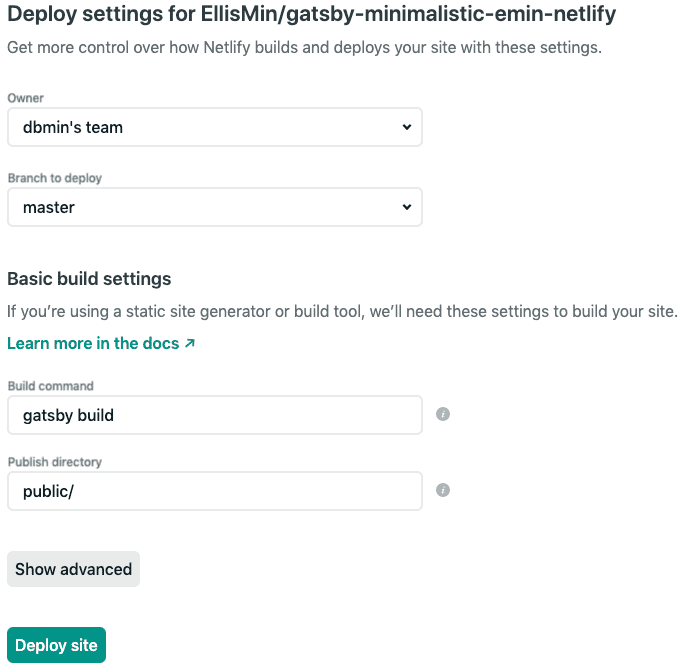The width and height of the screenshot is (691, 668).
Task: Click the Owner field label
Action: [26, 98]
